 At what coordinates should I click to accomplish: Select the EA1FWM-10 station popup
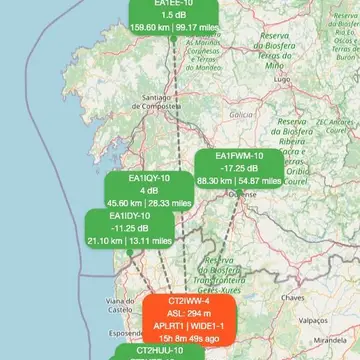pos(239,168)
